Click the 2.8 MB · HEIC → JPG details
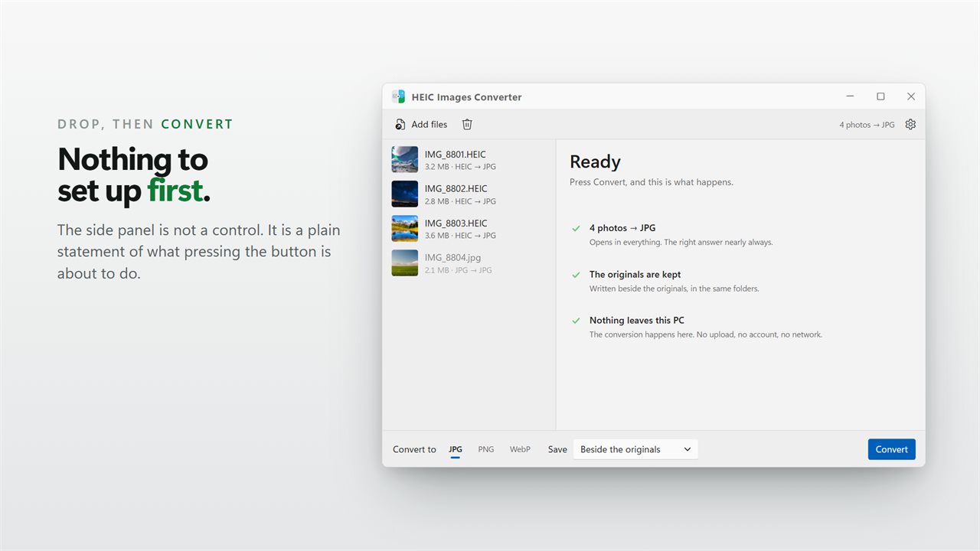This screenshot has height=551, width=980. point(460,201)
